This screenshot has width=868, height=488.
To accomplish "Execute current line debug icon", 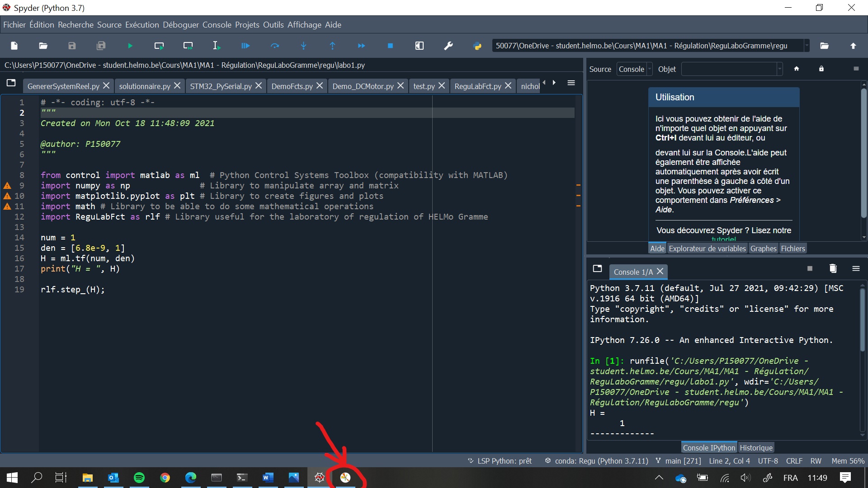I will 274,46.
